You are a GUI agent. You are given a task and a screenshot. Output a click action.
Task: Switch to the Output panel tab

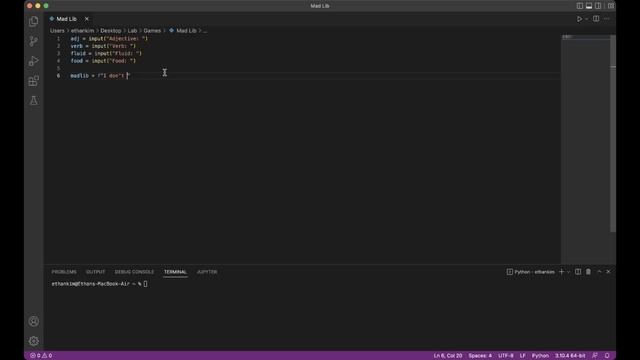(96, 272)
